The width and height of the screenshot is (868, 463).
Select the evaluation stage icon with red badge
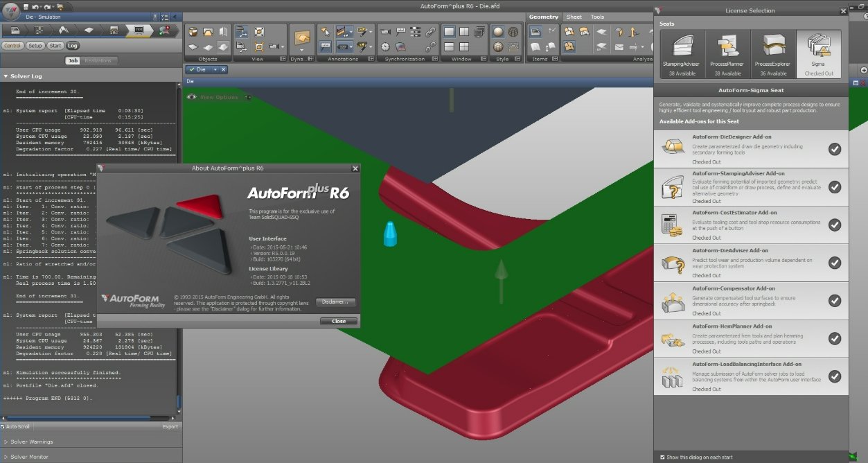(164, 30)
